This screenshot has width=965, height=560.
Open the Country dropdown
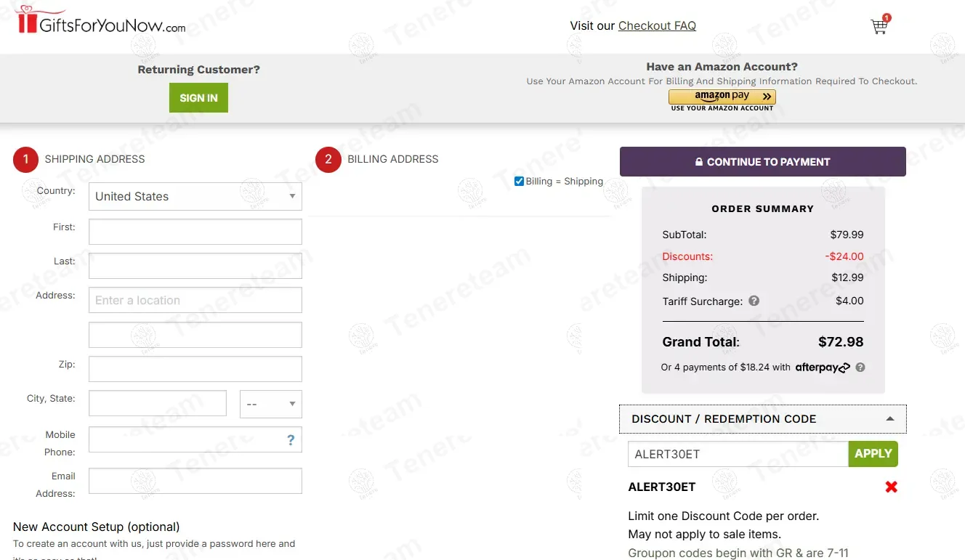(195, 196)
